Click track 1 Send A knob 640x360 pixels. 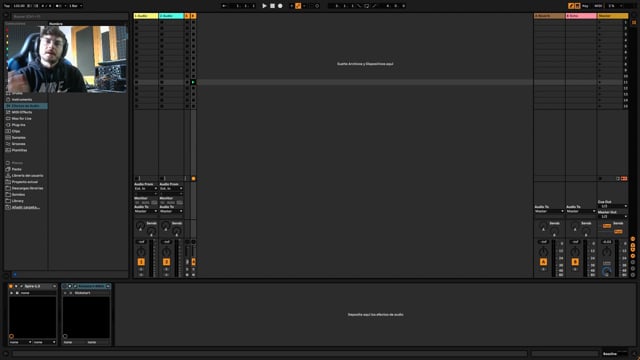pos(140,226)
